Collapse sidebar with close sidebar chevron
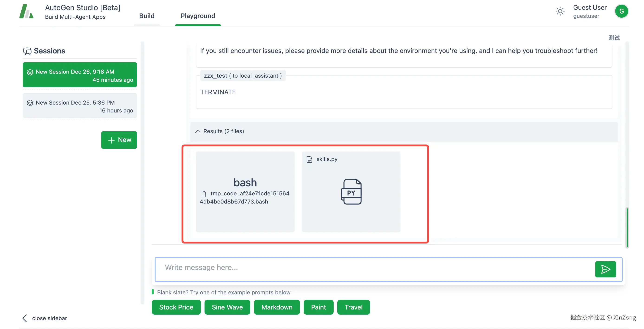 25,318
